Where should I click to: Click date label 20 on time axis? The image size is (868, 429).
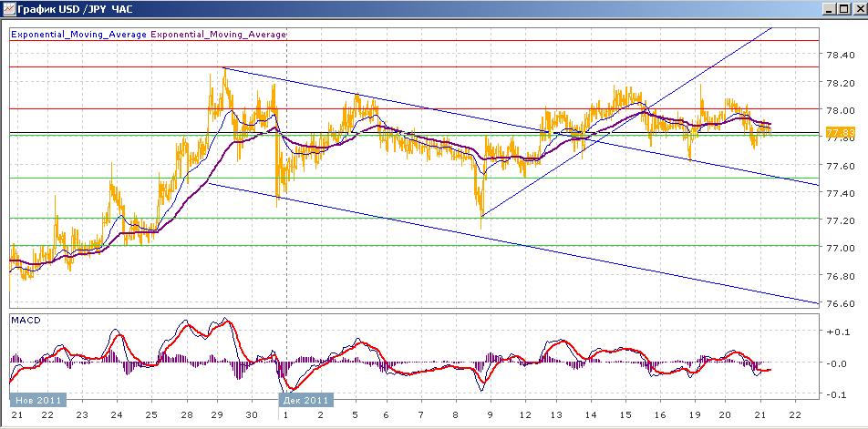tap(726, 415)
